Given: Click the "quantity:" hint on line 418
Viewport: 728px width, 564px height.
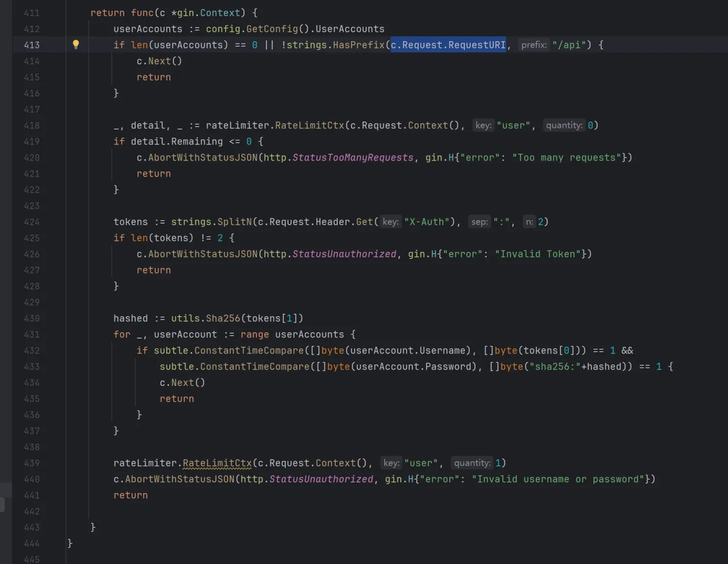Looking at the screenshot, I should click(x=564, y=126).
